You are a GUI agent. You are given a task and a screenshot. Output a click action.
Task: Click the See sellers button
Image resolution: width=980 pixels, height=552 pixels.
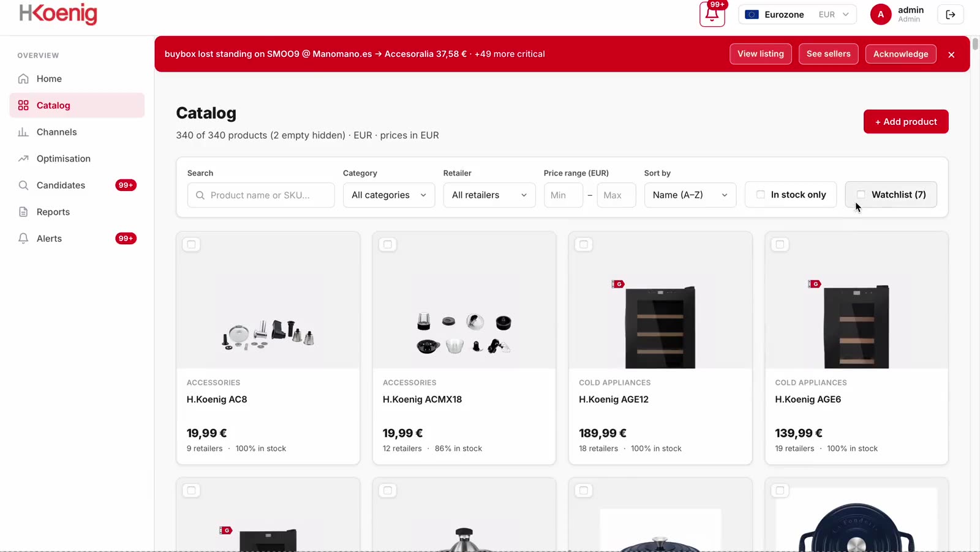pyautogui.click(x=829, y=54)
